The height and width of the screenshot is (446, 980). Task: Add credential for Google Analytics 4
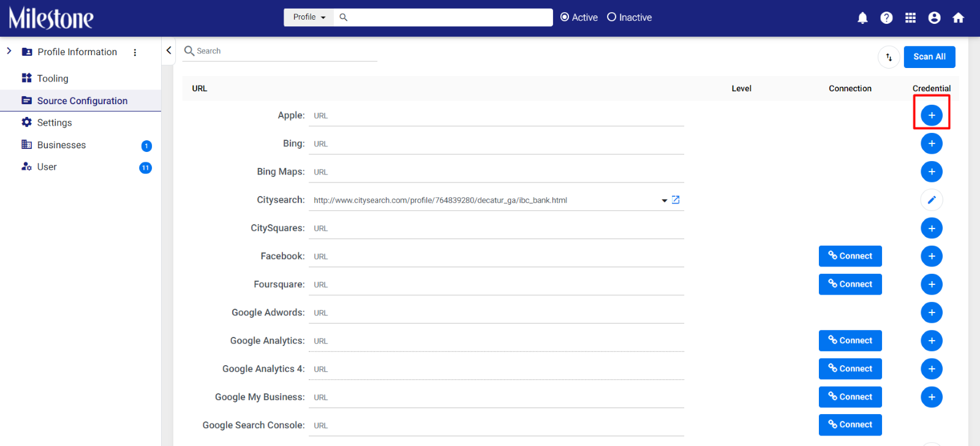[932, 369]
